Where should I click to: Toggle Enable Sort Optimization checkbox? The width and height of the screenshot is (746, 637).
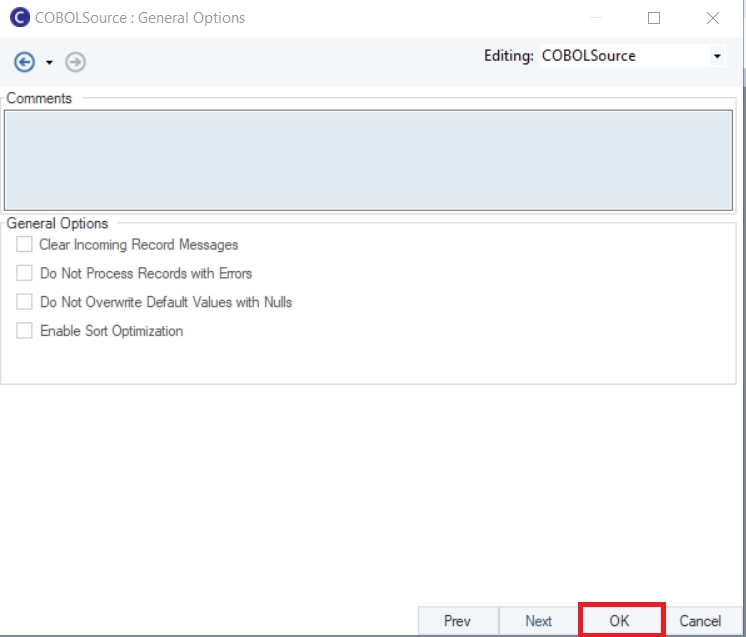[x=24, y=331]
